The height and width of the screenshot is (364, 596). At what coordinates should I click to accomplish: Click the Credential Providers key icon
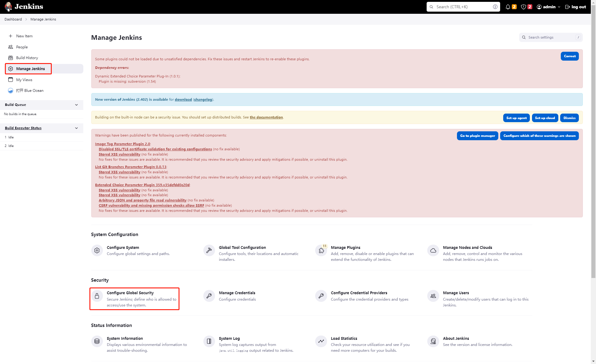tap(321, 296)
